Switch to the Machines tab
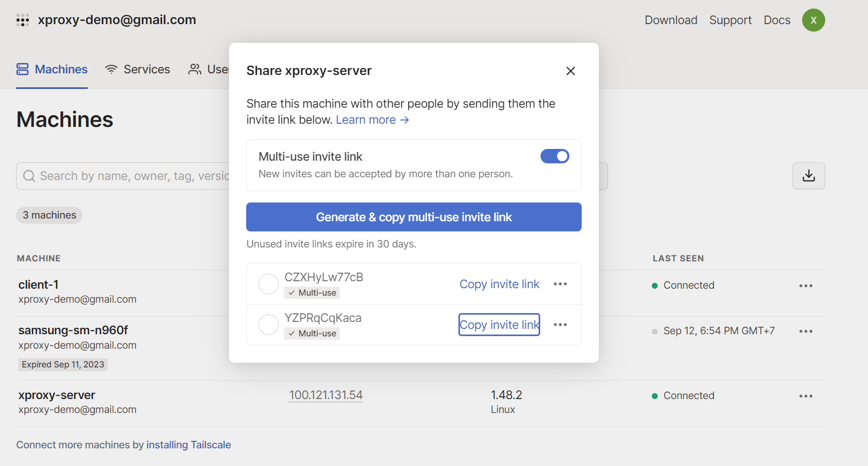Image resolution: width=868 pixels, height=466 pixels. [52, 69]
